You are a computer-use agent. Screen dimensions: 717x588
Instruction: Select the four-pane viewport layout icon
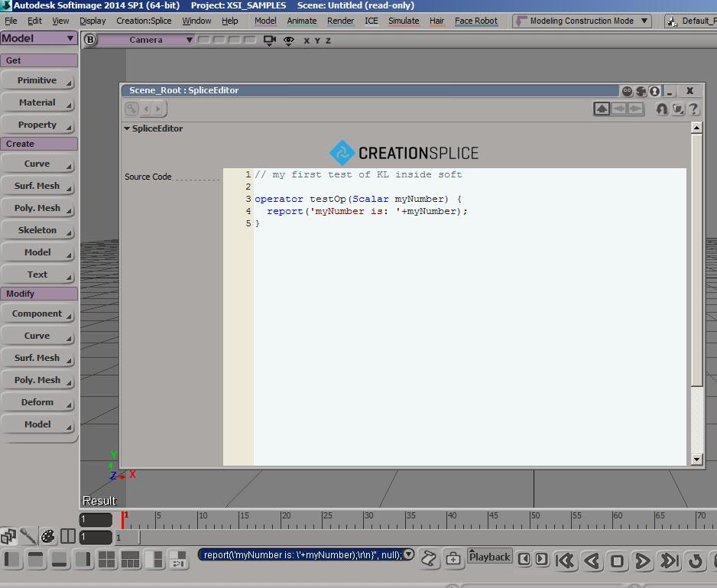click(106, 560)
